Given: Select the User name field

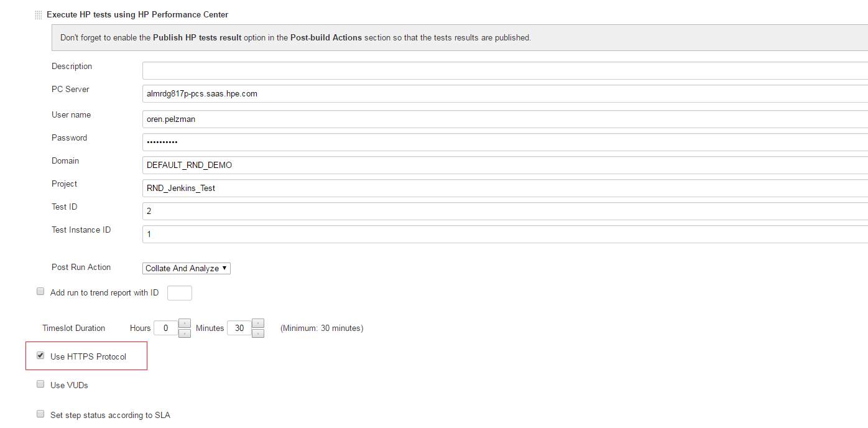Looking at the screenshot, I should [504, 119].
